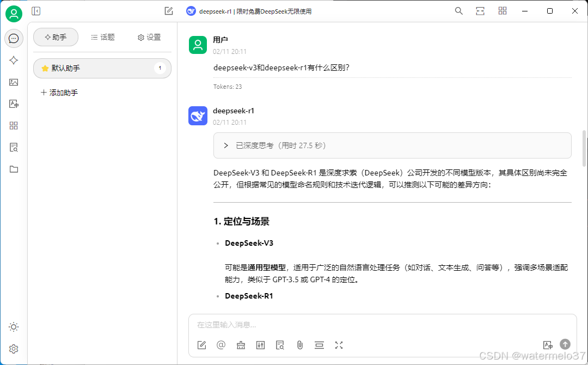This screenshot has height=365, width=588.
Task: Click the clear messages broom icon
Action: coord(241,345)
